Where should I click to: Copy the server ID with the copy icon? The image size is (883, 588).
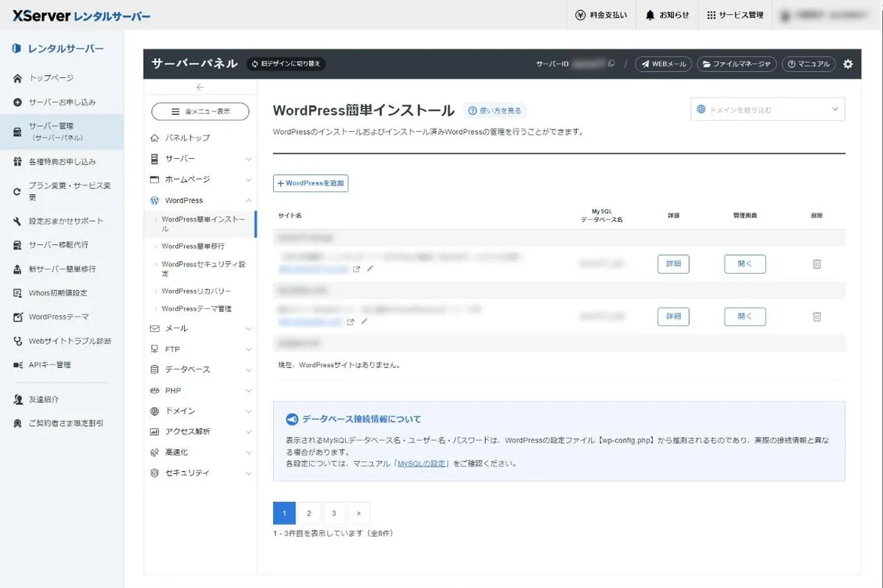pyautogui.click(x=611, y=64)
